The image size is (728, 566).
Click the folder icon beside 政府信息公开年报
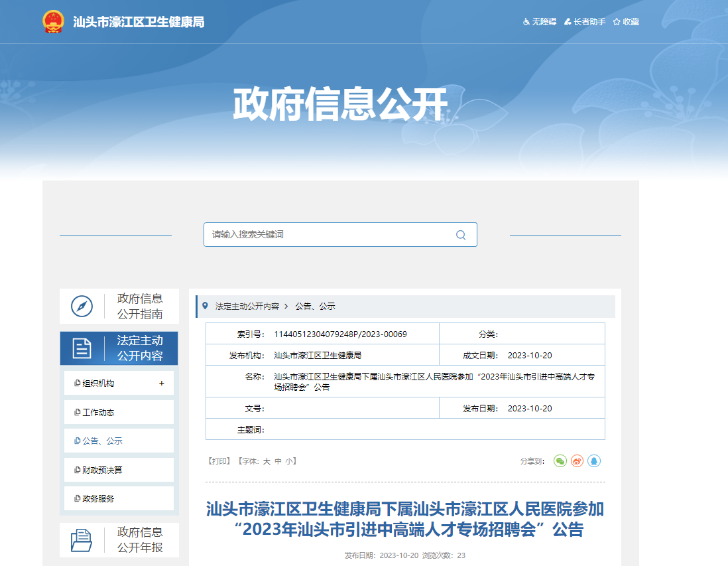(x=82, y=540)
